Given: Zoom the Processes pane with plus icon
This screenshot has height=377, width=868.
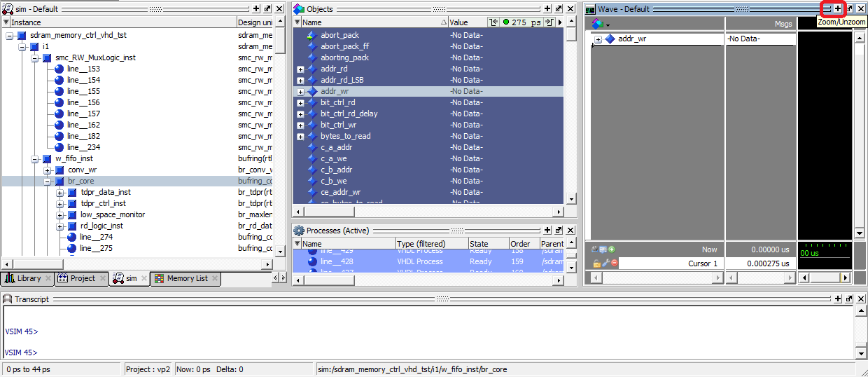Looking at the screenshot, I should point(547,231).
